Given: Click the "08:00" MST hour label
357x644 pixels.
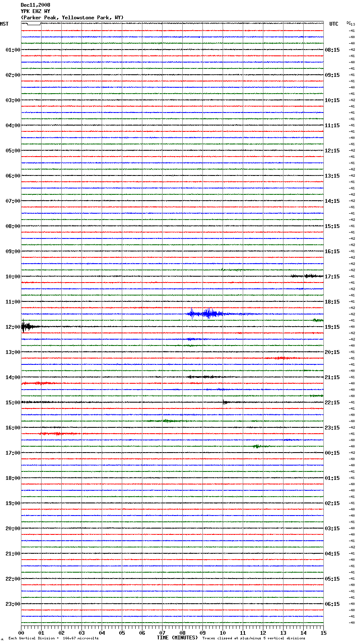Looking at the screenshot, I should (x=13, y=226).
